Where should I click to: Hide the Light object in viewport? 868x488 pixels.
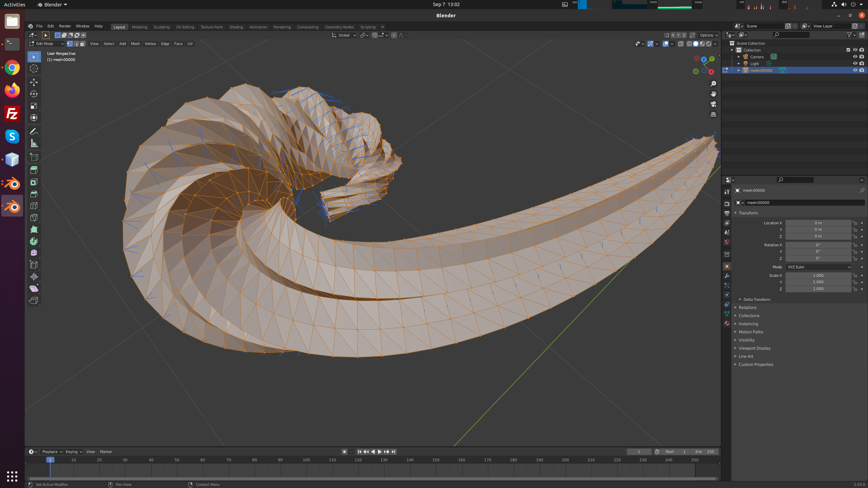(x=855, y=63)
